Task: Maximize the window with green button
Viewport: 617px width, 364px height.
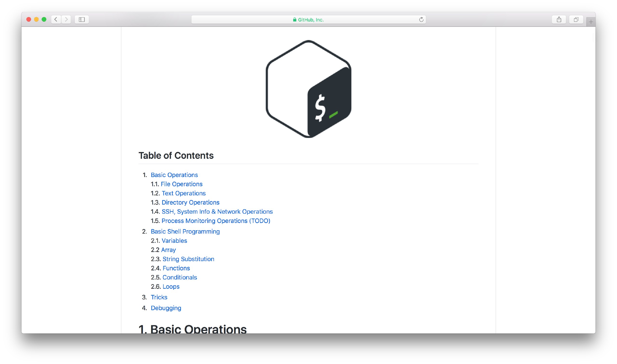Action: (x=44, y=19)
